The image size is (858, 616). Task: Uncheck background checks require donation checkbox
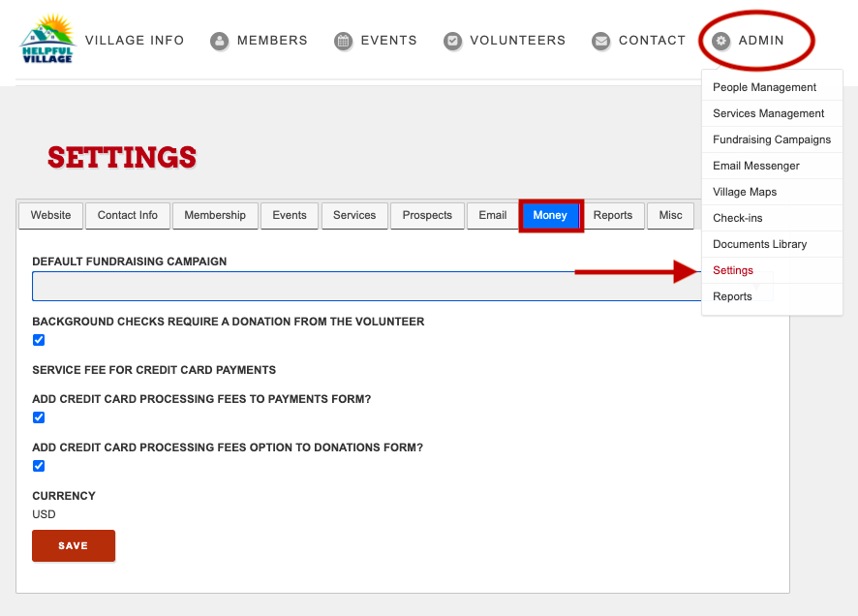point(39,340)
